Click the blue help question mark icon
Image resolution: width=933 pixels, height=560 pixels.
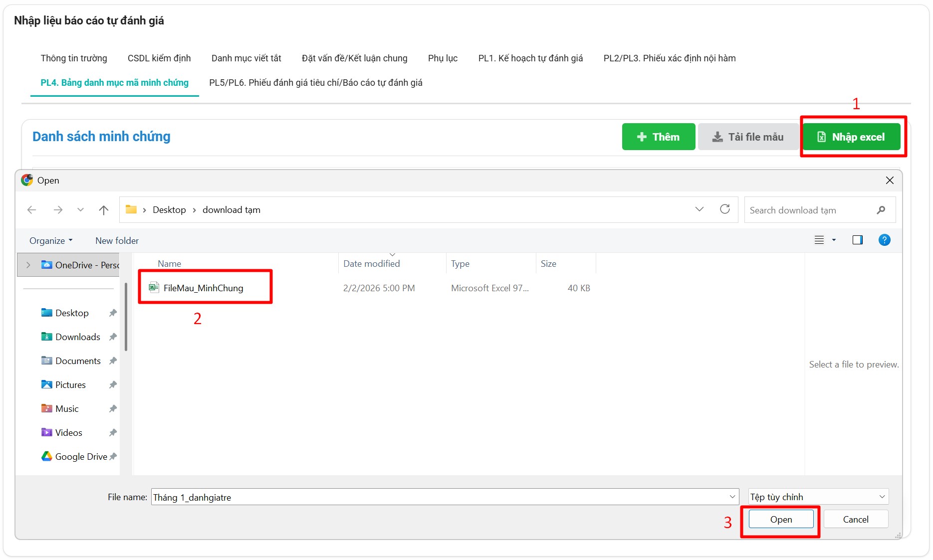[884, 240]
